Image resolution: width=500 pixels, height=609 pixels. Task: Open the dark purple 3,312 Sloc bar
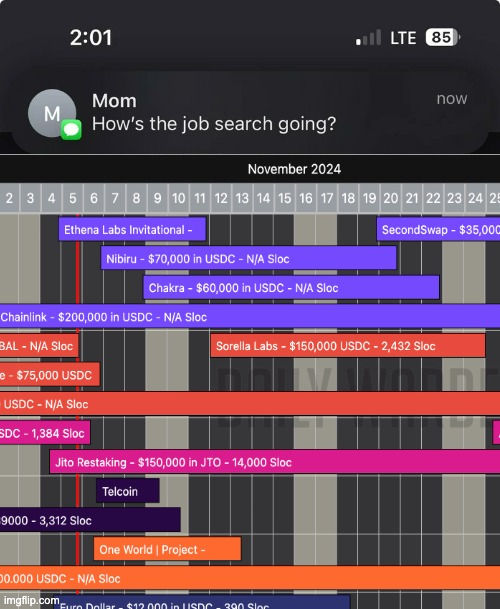[x=90, y=520]
